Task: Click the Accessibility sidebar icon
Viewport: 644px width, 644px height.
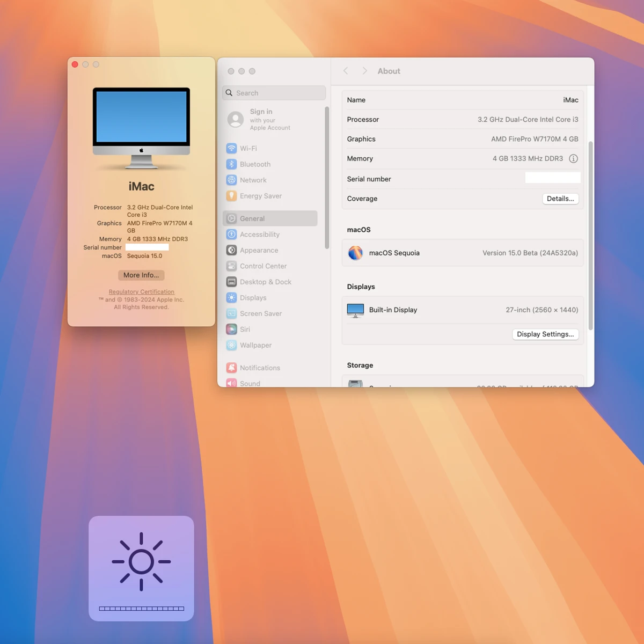Action: [x=231, y=235]
